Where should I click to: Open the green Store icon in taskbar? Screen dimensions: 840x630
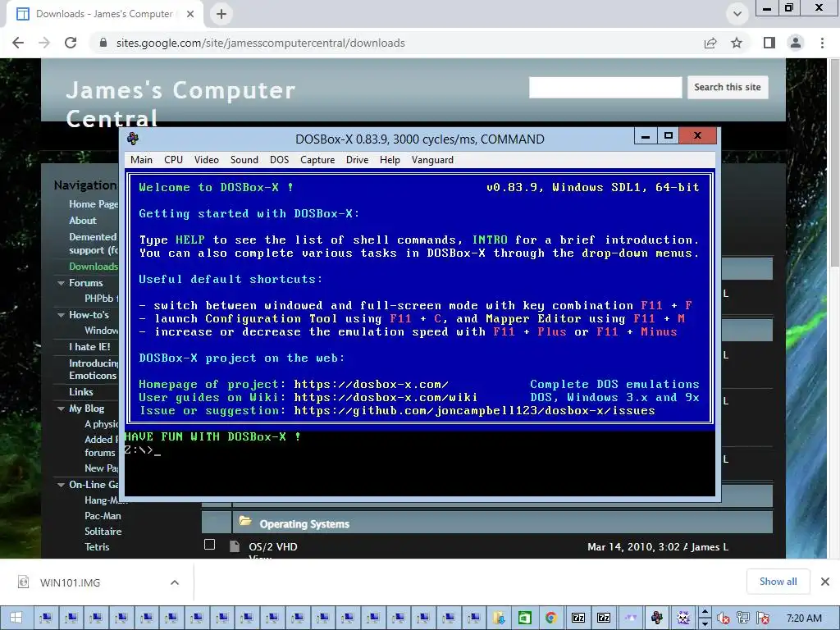click(x=524, y=619)
